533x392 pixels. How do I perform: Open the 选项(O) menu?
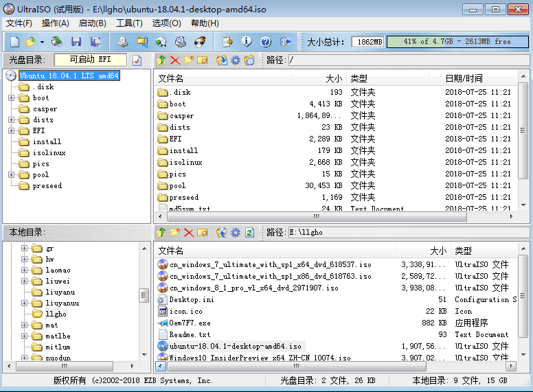[x=166, y=23]
